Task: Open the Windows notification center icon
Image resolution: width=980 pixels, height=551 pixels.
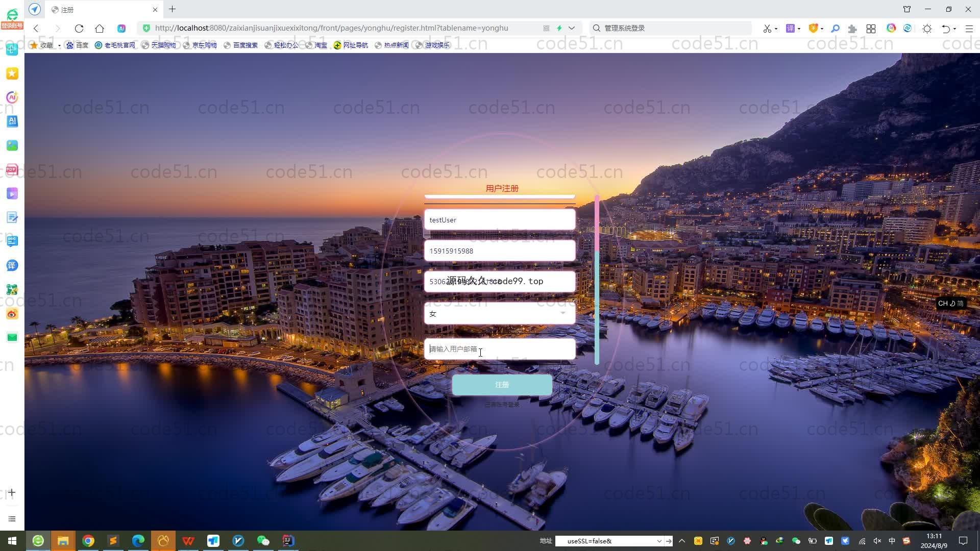Action: click(x=963, y=541)
